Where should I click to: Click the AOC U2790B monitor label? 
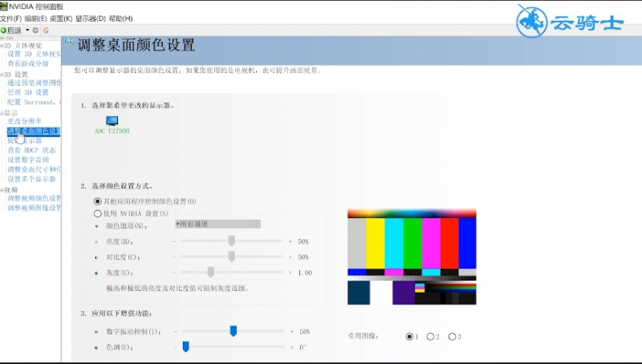tap(112, 131)
